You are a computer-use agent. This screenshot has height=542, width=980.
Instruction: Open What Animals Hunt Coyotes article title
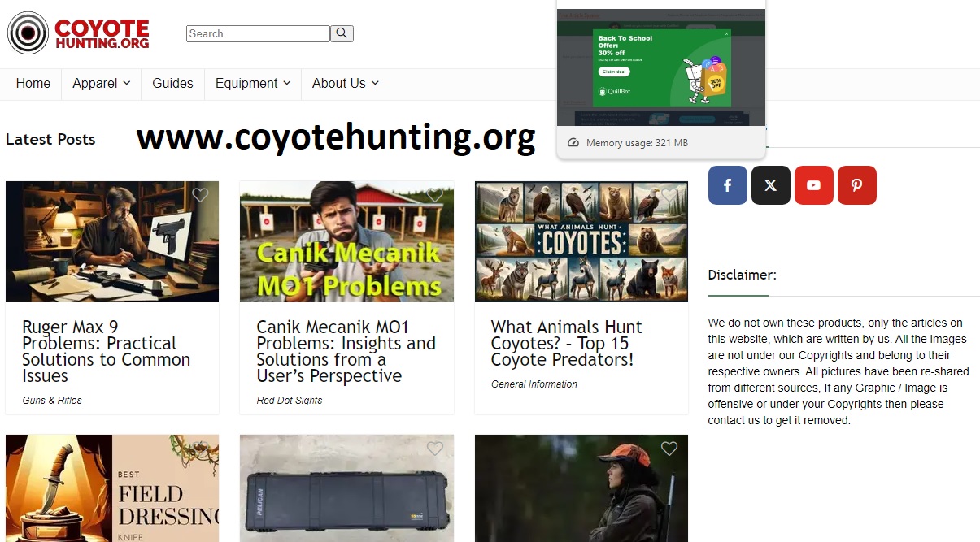(x=567, y=343)
